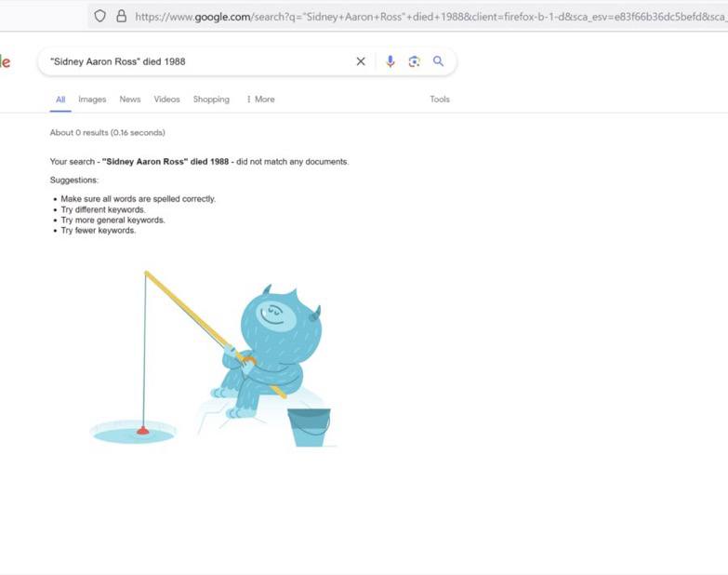
Task: Switch to the Images tab
Action: (92, 100)
